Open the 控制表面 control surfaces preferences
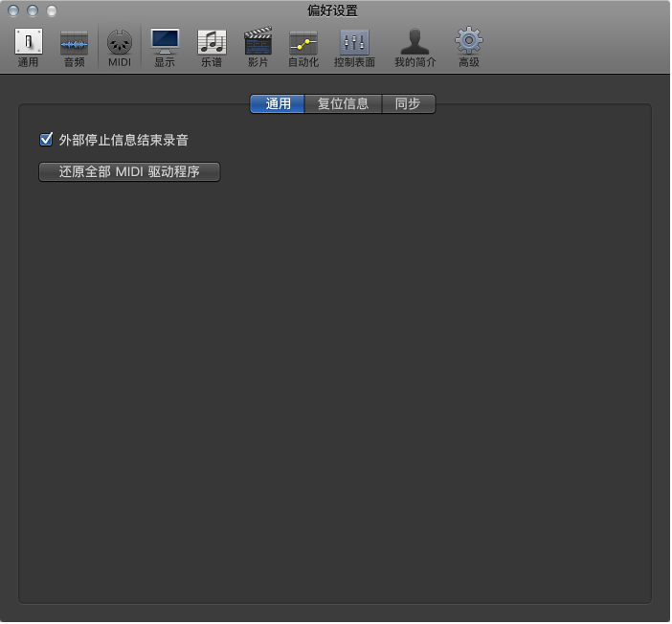This screenshot has width=672, height=624. pos(354,48)
